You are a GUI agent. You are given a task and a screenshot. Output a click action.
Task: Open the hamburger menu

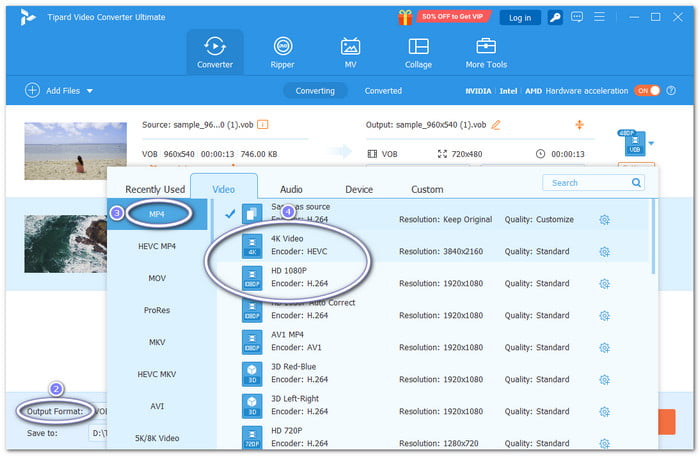point(599,17)
